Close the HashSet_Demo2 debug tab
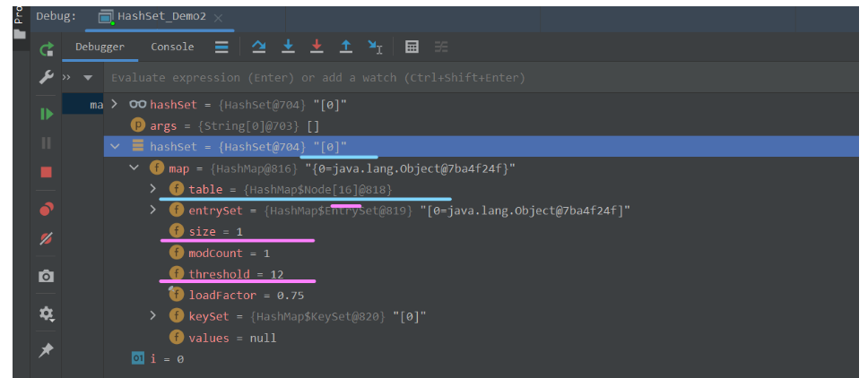The image size is (868, 378). (218, 18)
